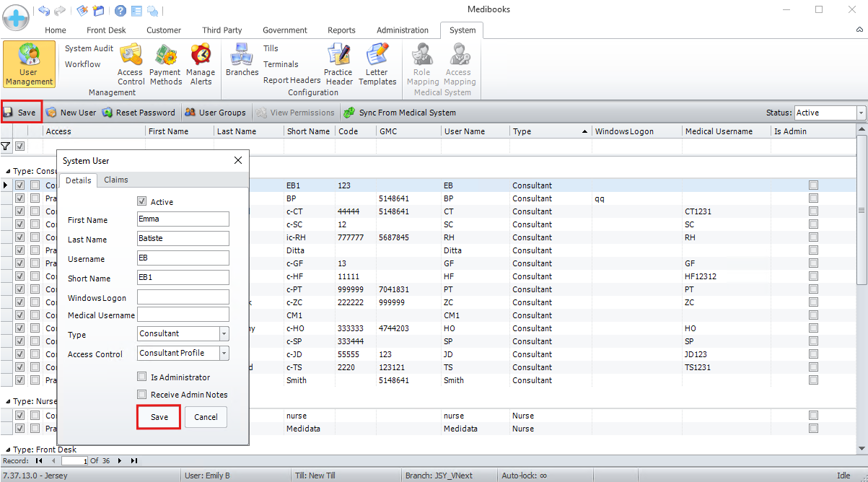The width and height of the screenshot is (868, 482).
Task: Open Access Control in the ribbon
Action: point(131,63)
